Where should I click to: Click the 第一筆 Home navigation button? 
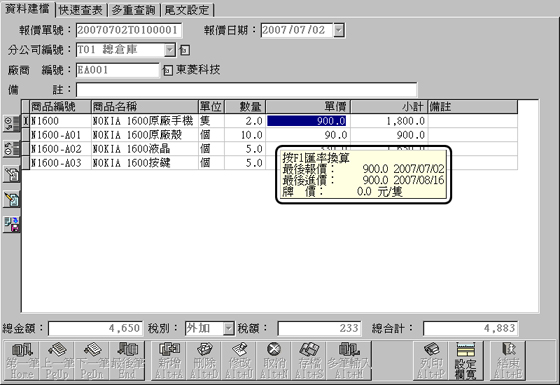pyautogui.click(x=22, y=361)
